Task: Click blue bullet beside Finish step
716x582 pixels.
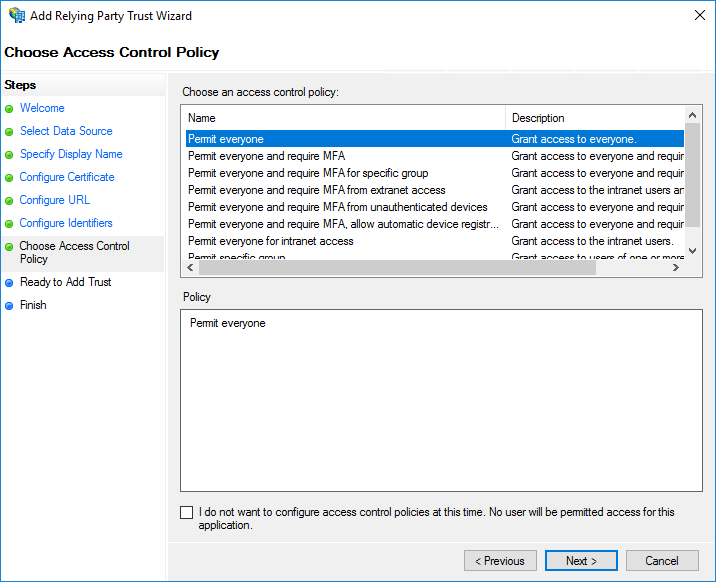Action: [x=10, y=306]
